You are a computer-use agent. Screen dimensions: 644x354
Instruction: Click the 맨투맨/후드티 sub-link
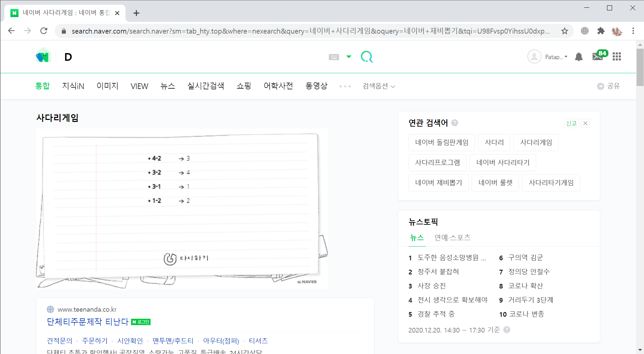[173, 341]
